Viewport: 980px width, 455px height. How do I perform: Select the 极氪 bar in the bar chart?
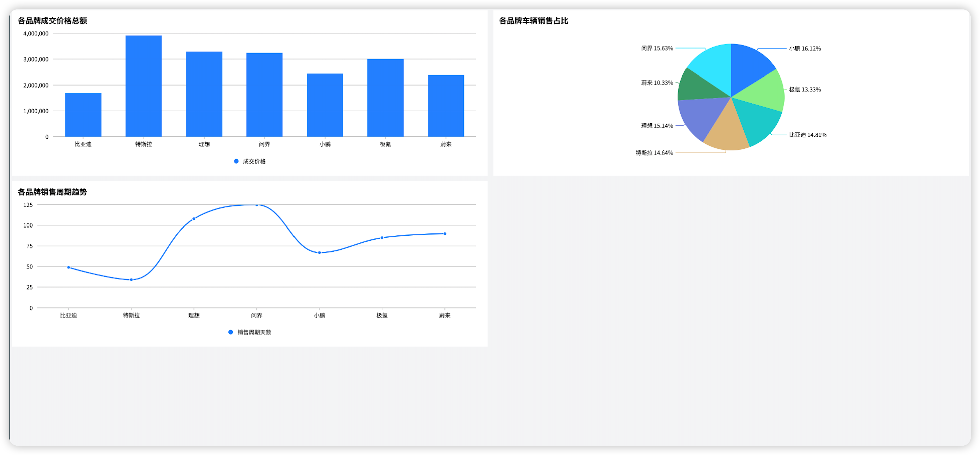pos(385,98)
